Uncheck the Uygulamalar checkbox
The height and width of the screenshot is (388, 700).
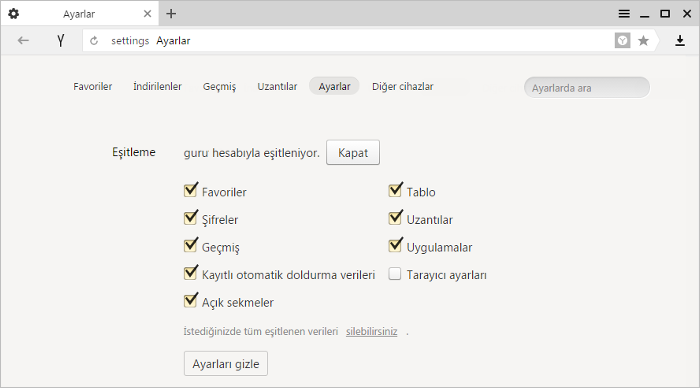396,246
